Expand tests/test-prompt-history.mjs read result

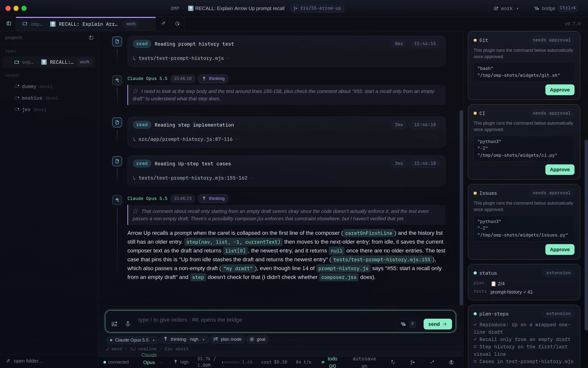[x=181, y=58]
